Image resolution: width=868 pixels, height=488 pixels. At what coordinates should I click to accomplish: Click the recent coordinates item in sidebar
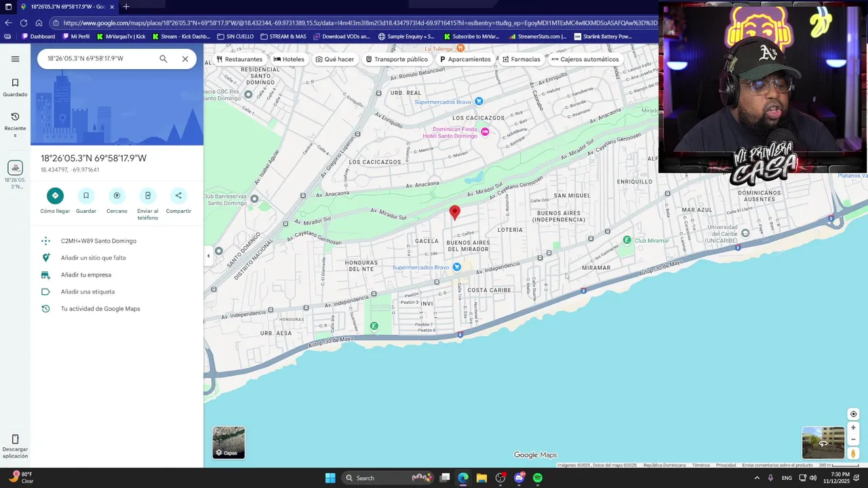point(15,175)
